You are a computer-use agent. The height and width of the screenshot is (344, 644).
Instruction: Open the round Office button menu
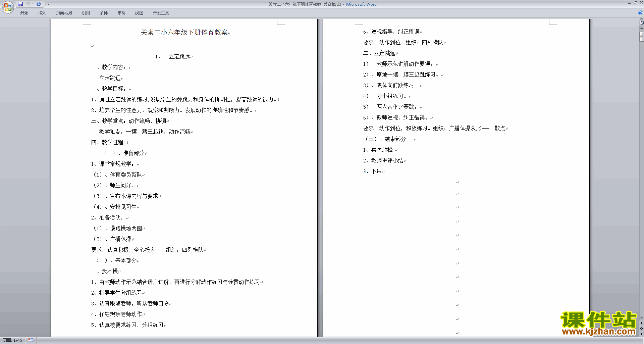[7, 7]
